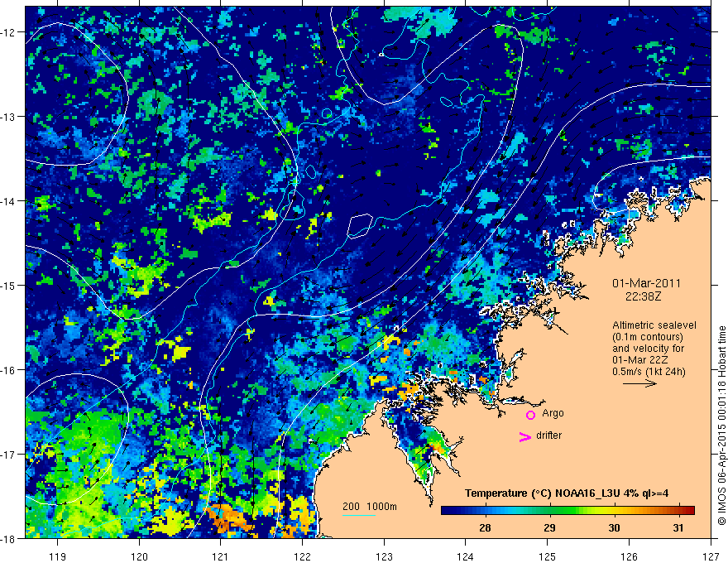Click the 28 value on color bar

point(485,527)
